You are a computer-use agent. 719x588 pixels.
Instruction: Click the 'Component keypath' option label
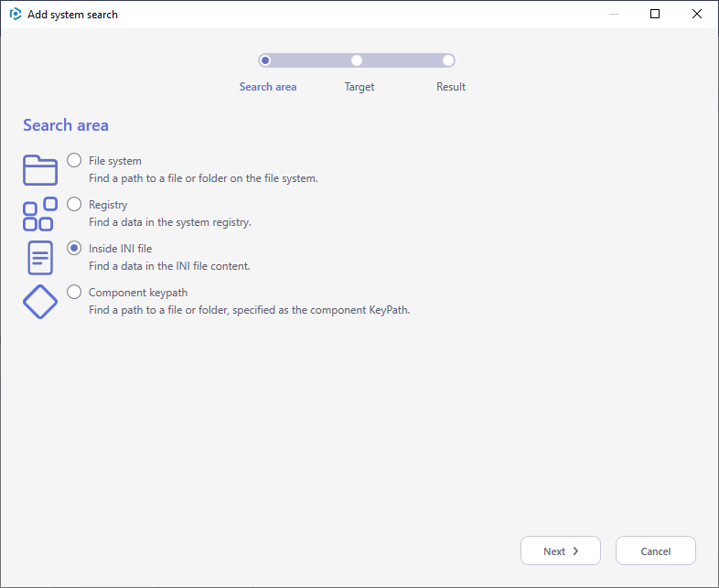click(x=138, y=293)
